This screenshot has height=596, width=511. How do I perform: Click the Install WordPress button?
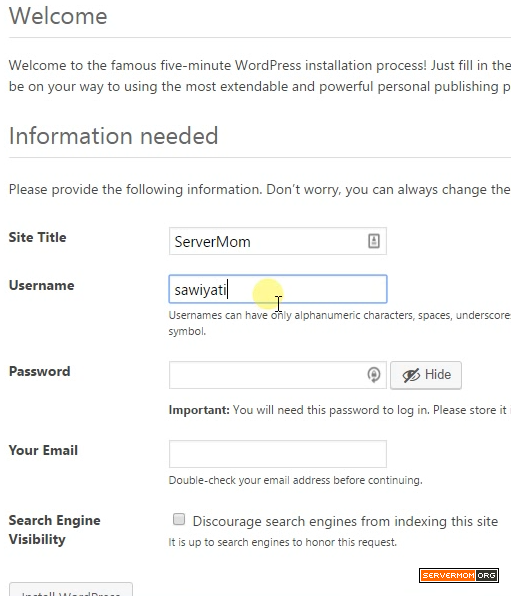[x=71, y=589]
